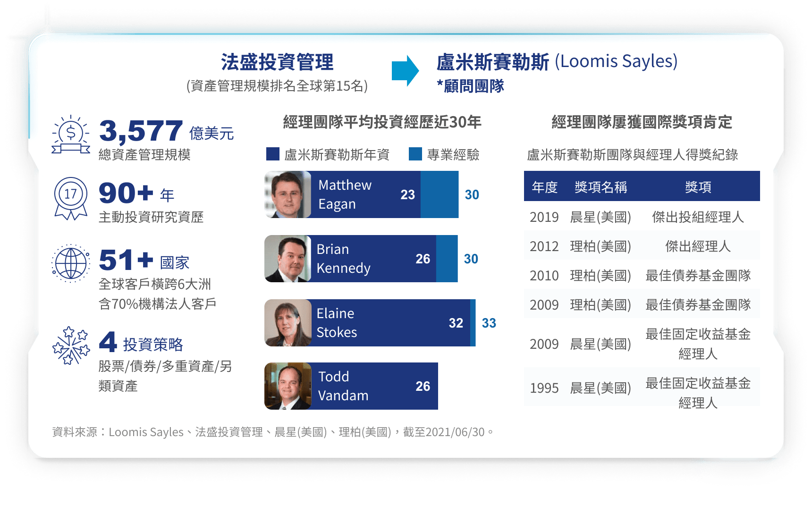812x522 pixels.
Task: Click the dark blue 盧米斯賽勒斯年資 legend swatch
Action: 273,154
